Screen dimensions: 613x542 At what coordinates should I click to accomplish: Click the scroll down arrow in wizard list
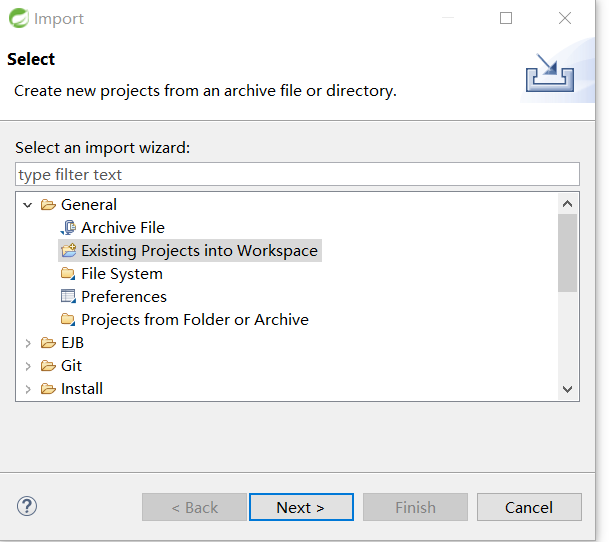pyautogui.click(x=568, y=390)
